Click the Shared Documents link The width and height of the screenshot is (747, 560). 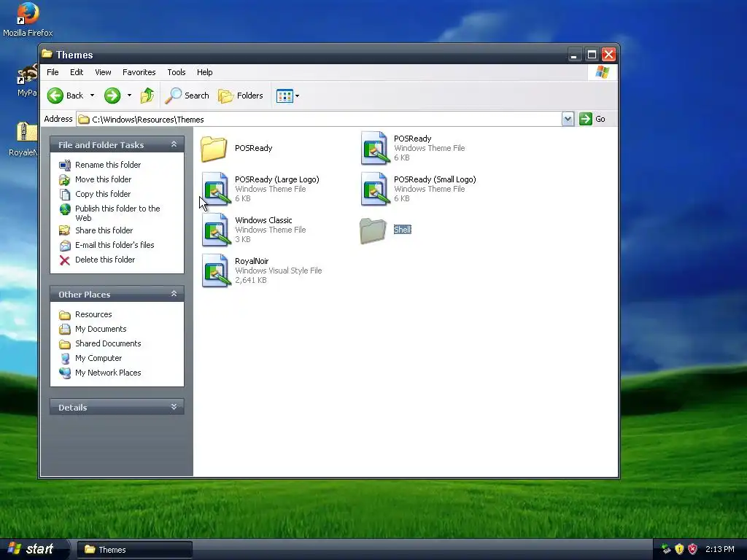pyautogui.click(x=108, y=344)
